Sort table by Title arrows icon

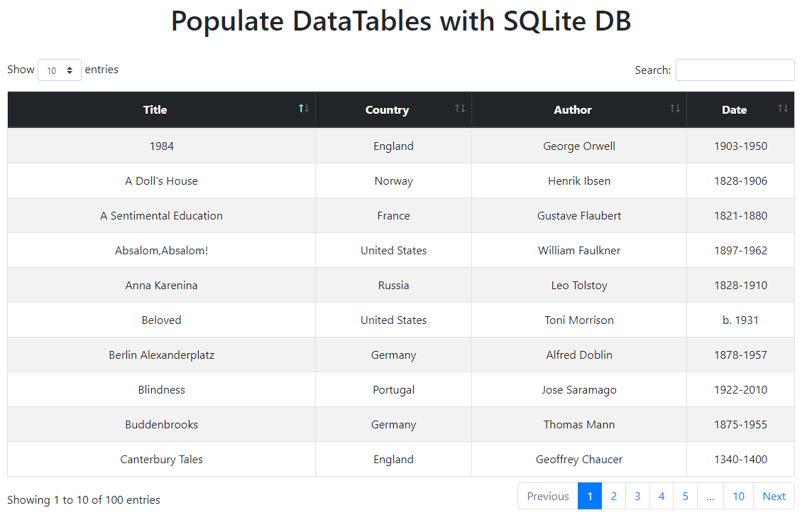(304, 108)
